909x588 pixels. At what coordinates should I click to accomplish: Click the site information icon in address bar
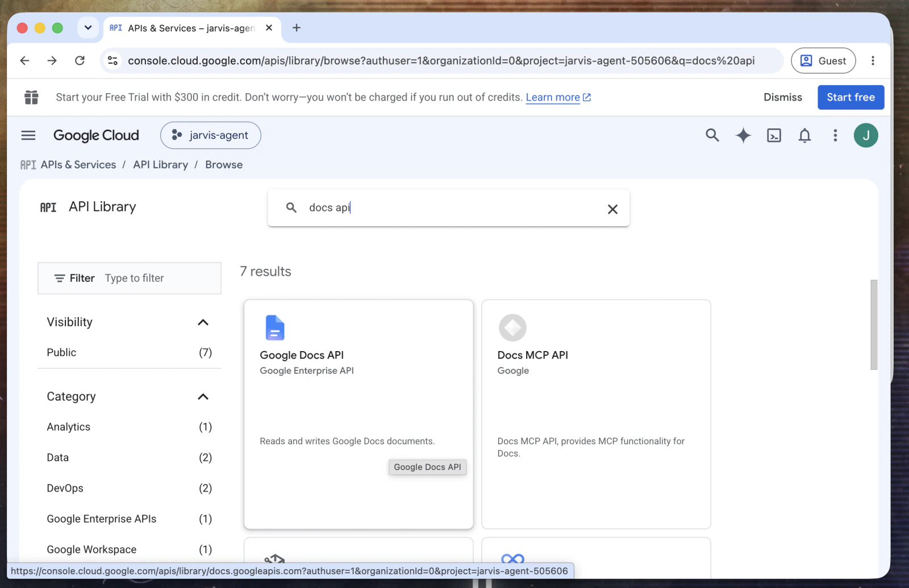(113, 61)
